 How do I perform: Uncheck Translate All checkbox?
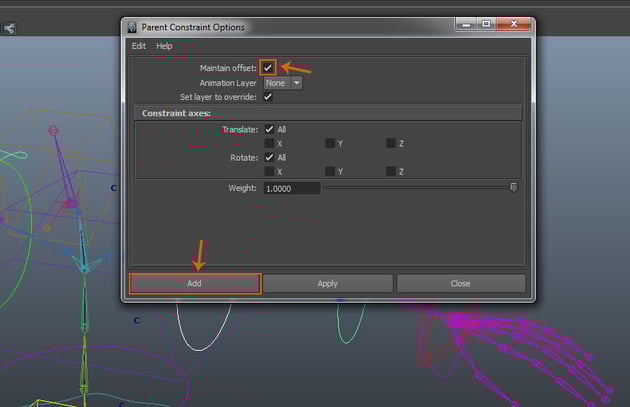pos(269,129)
